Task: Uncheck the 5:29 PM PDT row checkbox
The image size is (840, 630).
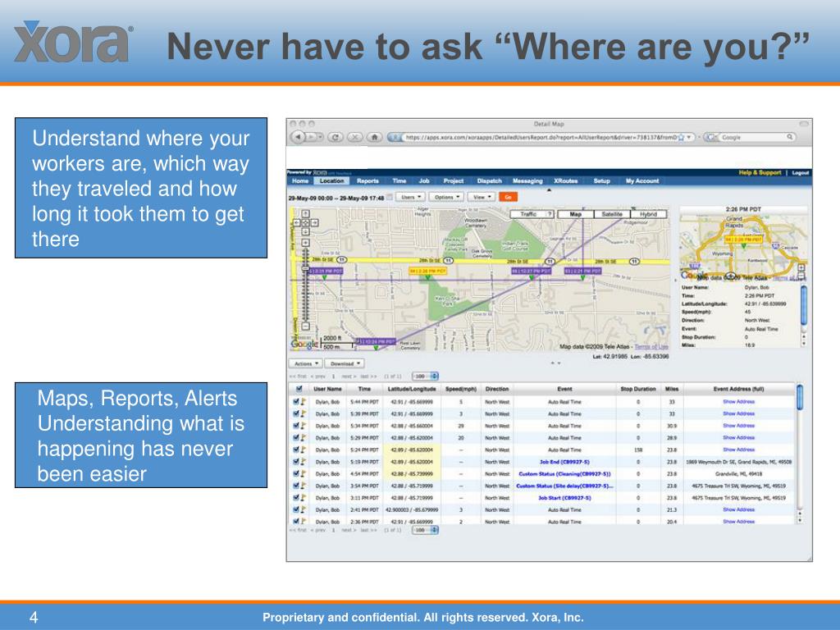Action: point(295,438)
